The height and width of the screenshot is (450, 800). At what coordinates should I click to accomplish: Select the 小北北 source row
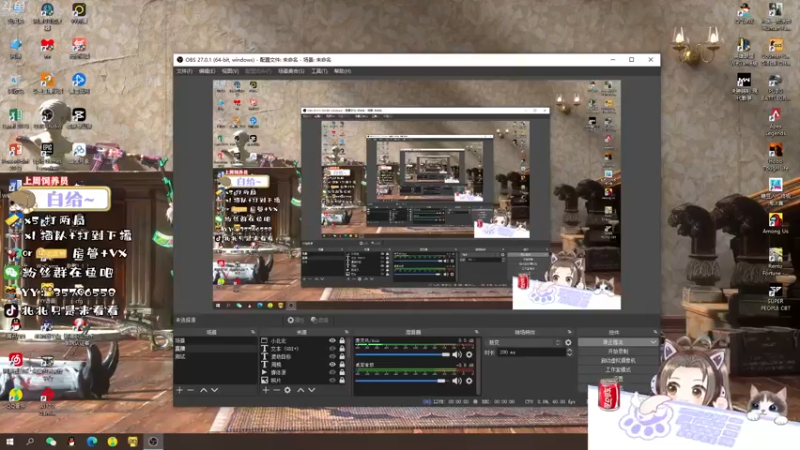(x=305, y=340)
